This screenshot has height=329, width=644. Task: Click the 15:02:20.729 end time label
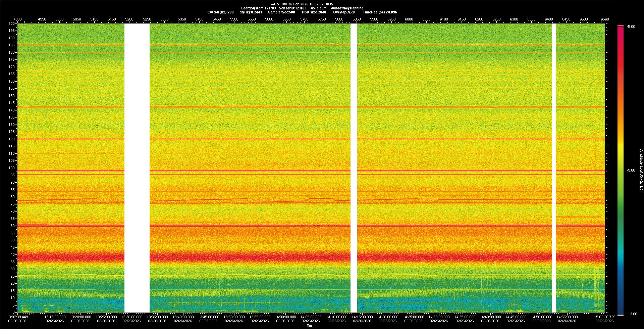[x=604, y=317]
